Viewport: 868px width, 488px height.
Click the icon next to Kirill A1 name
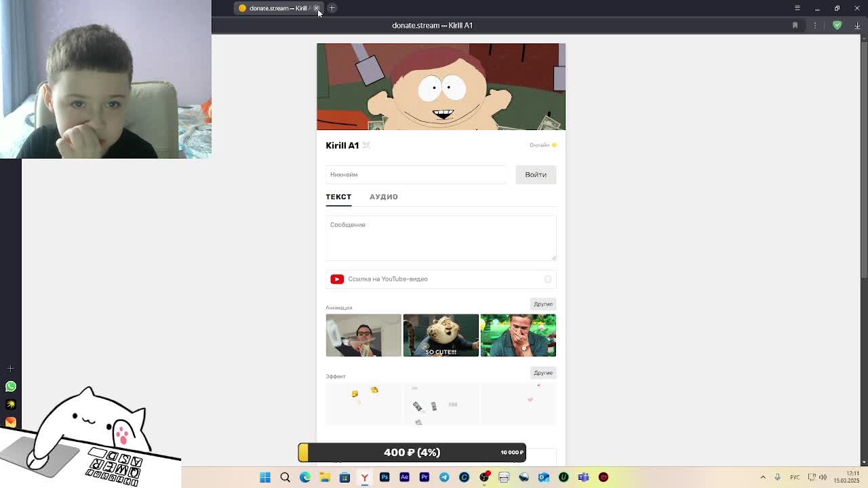click(x=366, y=145)
